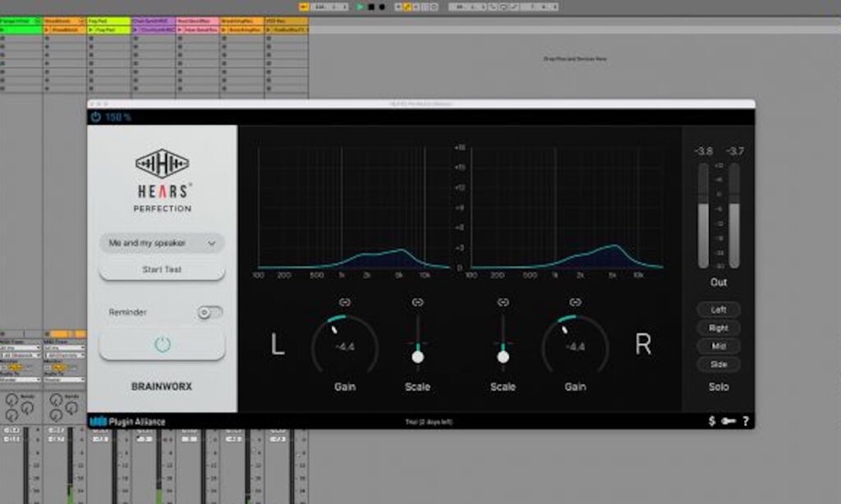Screen dimensions: 841x504
Task: Click Ableton's record button
Action: pyautogui.click(x=382, y=7)
